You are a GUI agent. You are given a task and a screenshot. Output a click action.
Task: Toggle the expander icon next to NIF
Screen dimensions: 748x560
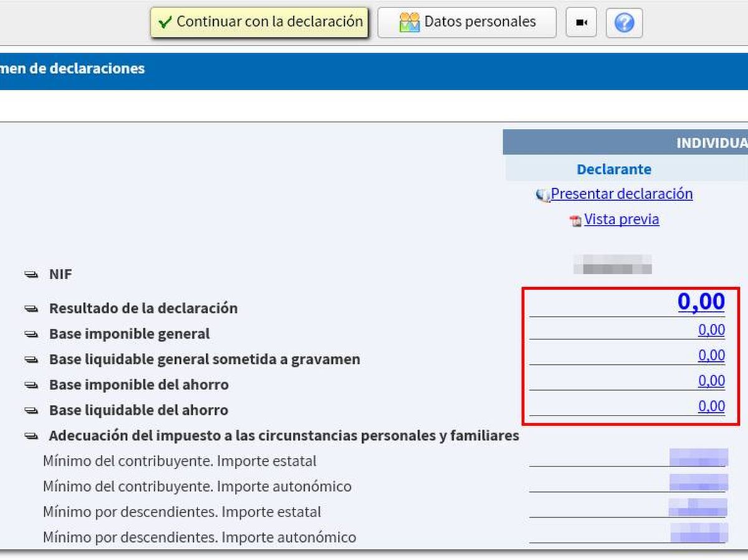[x=31, y=274]
